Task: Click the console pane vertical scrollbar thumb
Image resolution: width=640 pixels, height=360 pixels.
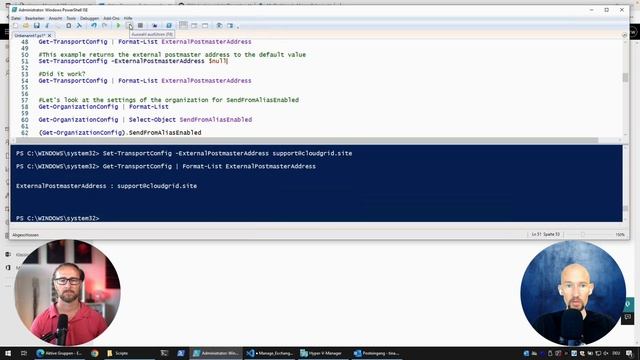Action: click(625, 208)
